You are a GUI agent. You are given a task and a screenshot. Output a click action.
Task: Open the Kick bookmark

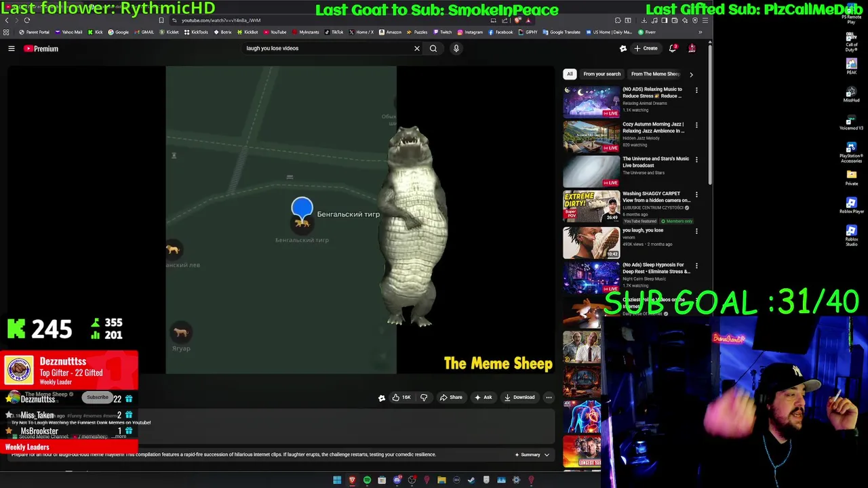tap(94, 32)
